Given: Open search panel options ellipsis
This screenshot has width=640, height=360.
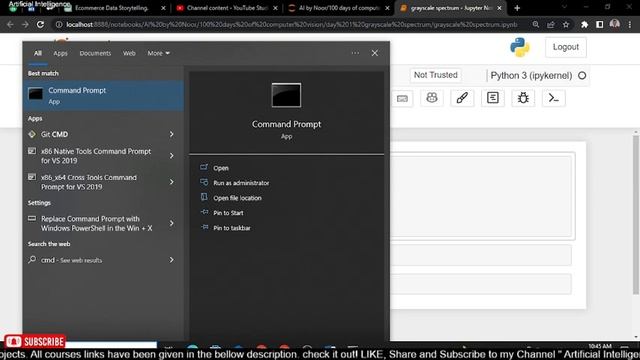Looking at the screenshot, I should [x=355, y=53].
